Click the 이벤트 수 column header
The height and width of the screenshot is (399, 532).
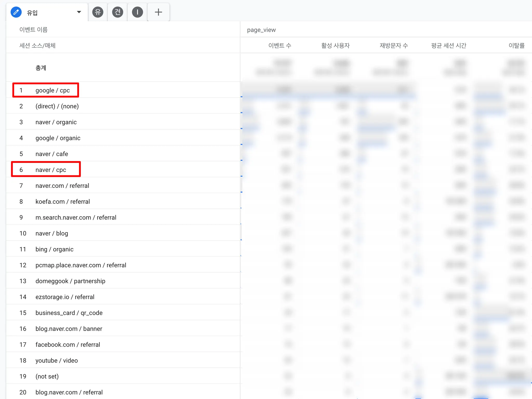click(x=280, y=45)
